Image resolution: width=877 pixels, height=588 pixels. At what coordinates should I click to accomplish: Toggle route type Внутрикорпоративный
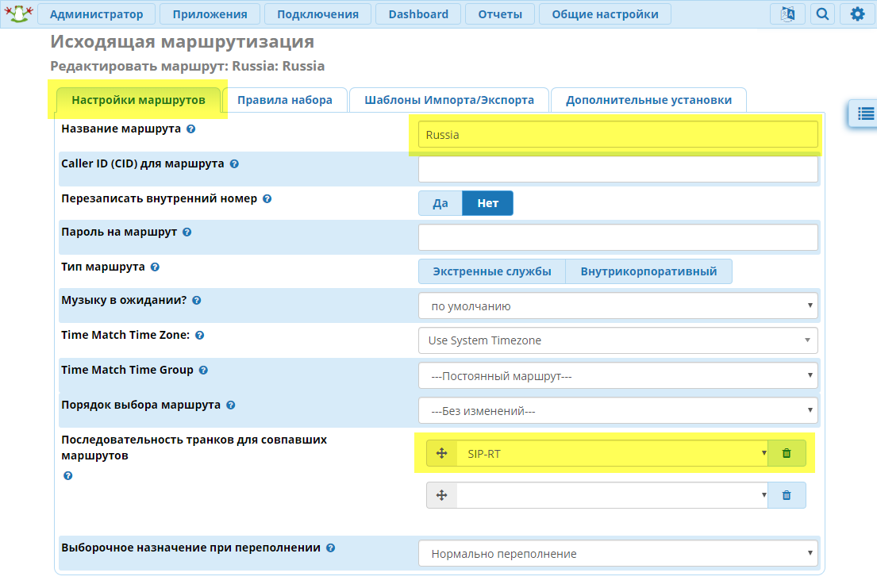click(648, 271)
